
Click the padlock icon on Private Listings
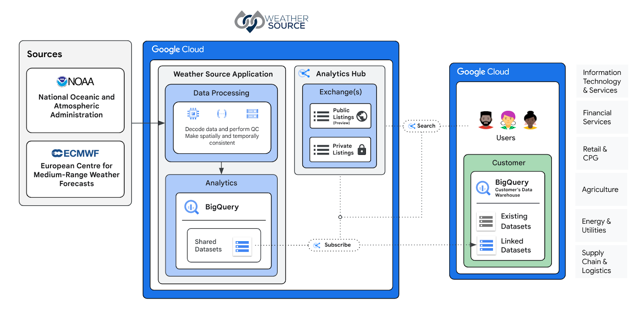click(x=362, y=150)
